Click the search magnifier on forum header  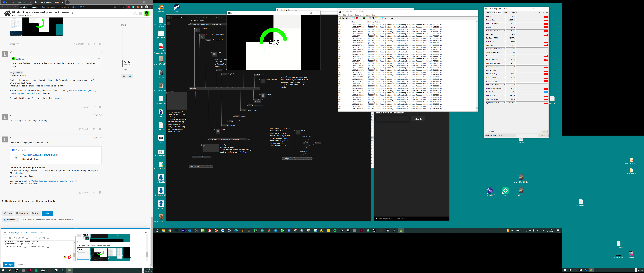pos(135,14)
